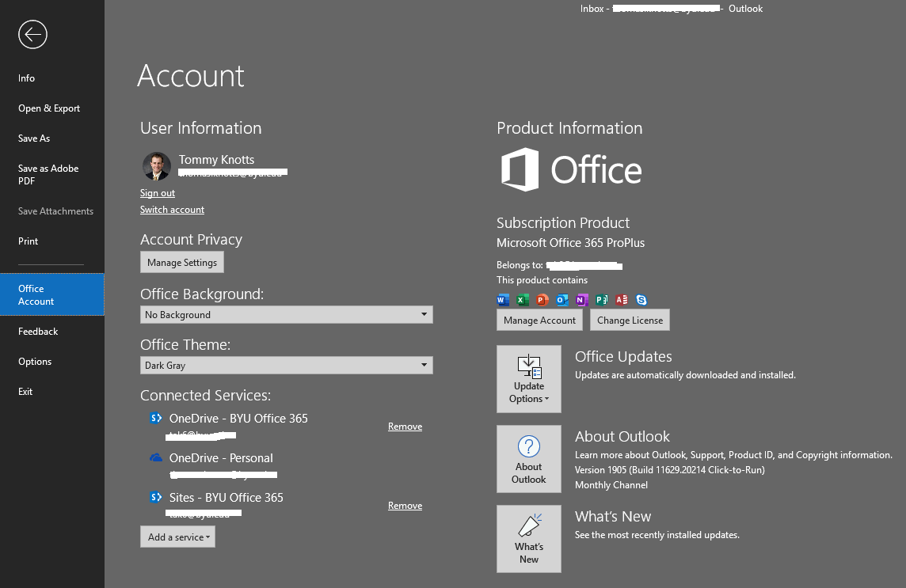Remove the Sites BYU Office 365 service
Image resolution: width=906 pixels, height=588 pixels.
pos(405,506)
